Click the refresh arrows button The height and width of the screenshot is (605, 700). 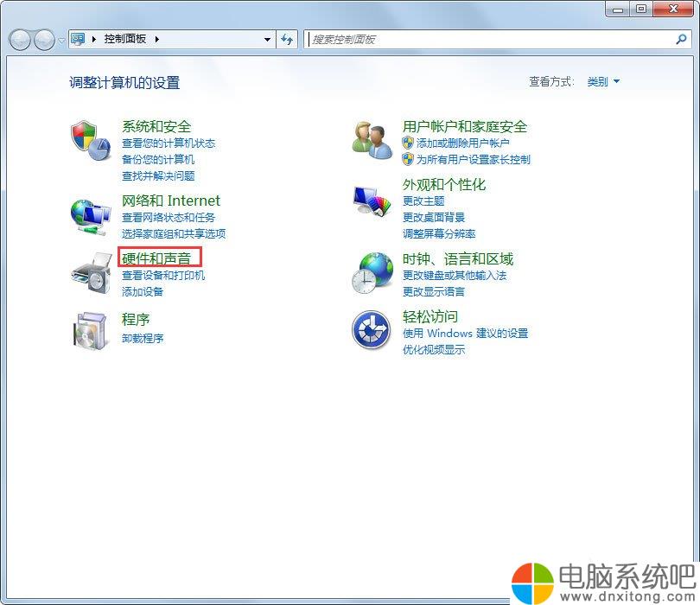287,39
